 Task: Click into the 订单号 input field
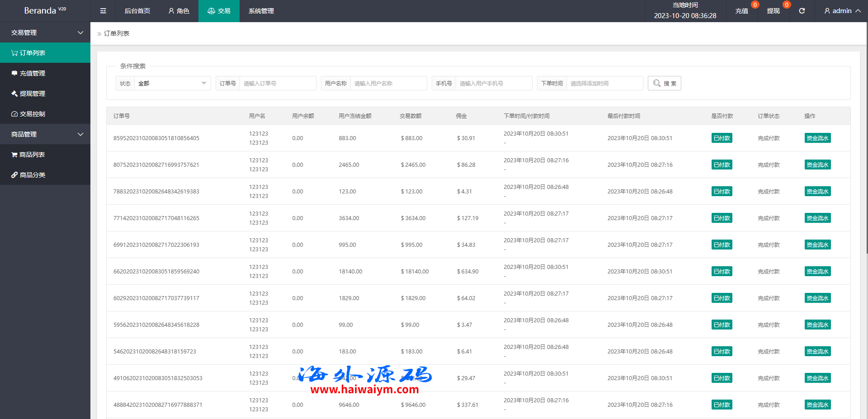pos(278,83)
